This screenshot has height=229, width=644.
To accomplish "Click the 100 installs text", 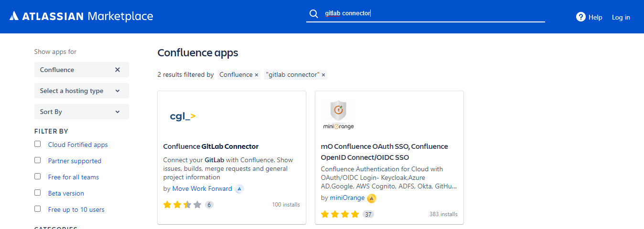I will (x=286, y=205).
